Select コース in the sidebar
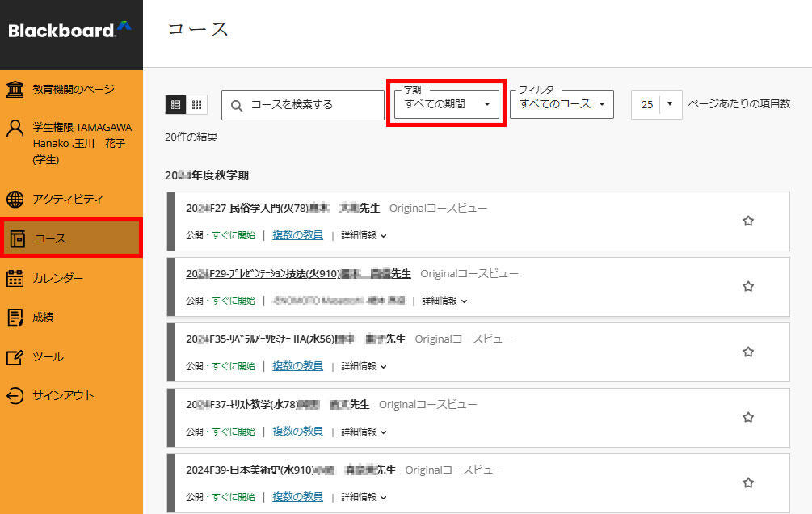 [71, 239]
